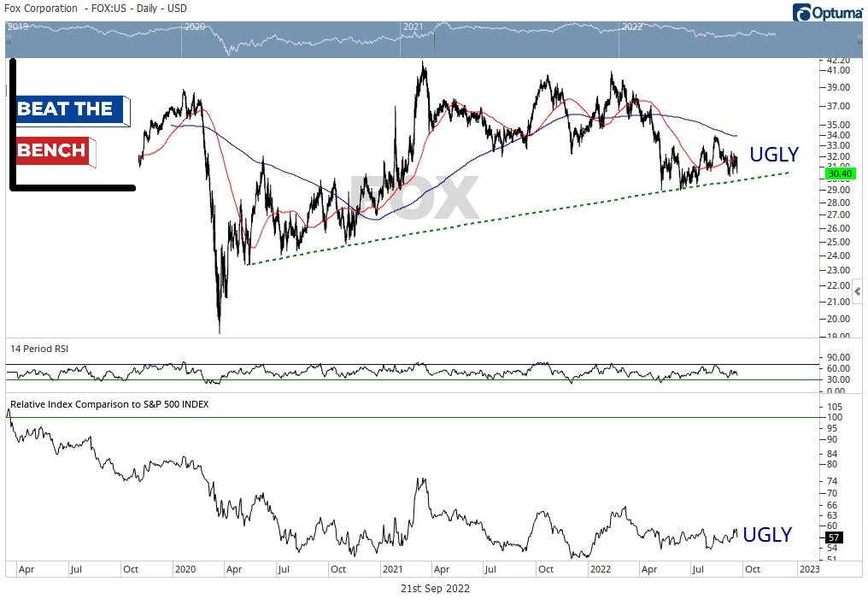This screenshot has height=605, width=868.
Task: Select the red BENCH banner label
Action: pyautogui.click(x=56, y=151)
